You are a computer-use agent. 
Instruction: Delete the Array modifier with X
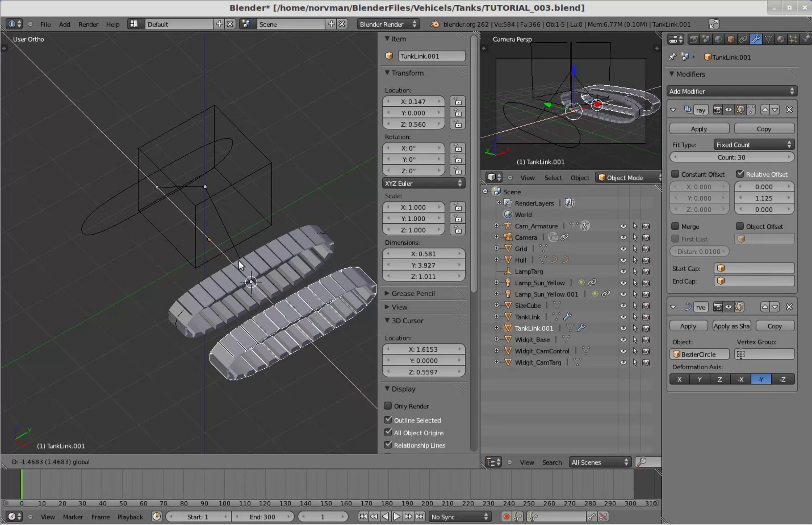[x=789, y=110]
